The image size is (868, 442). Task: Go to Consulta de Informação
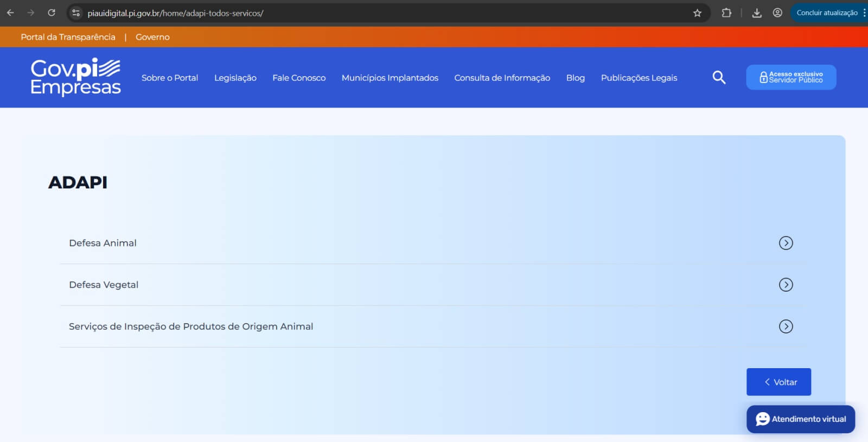502,78
